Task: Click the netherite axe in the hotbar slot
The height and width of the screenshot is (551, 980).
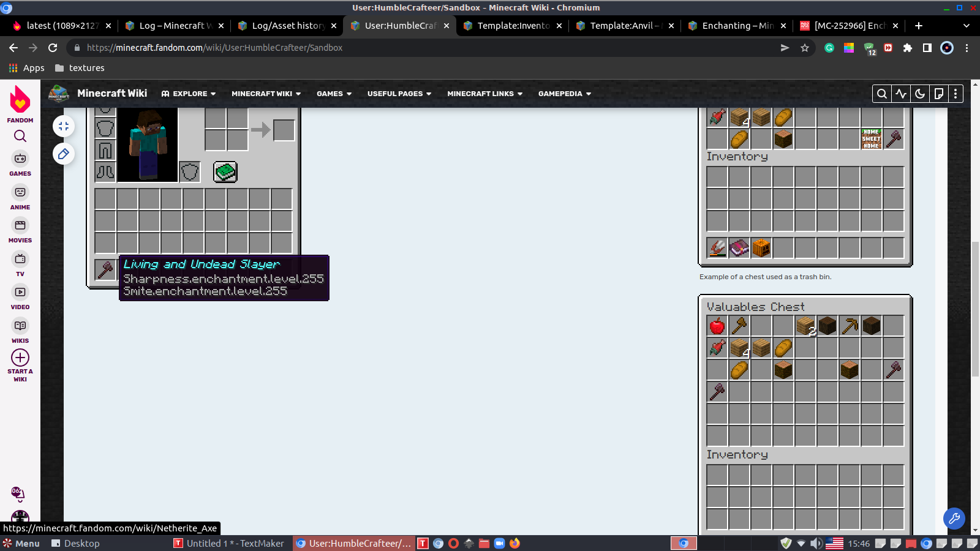Action: 105,270
